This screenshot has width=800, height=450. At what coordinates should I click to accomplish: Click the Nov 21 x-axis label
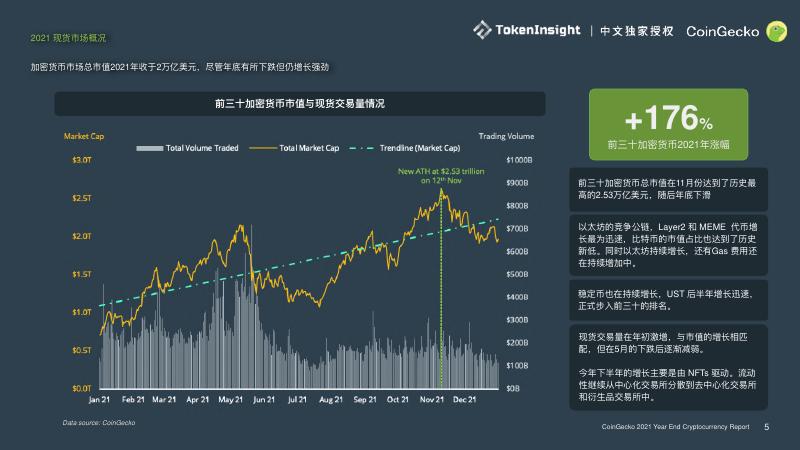(x=432, y=399)
